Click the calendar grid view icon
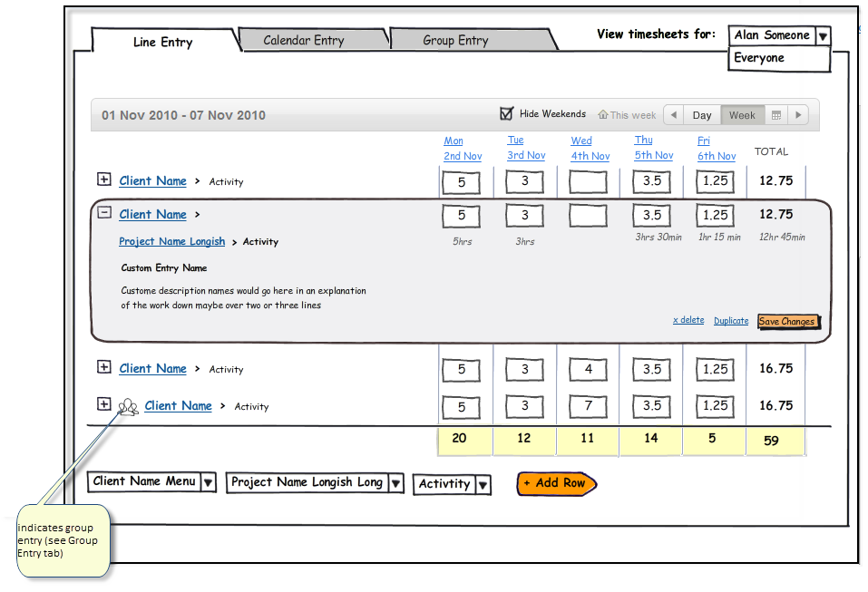The image size is (868, 592). (x=775, y=115)
